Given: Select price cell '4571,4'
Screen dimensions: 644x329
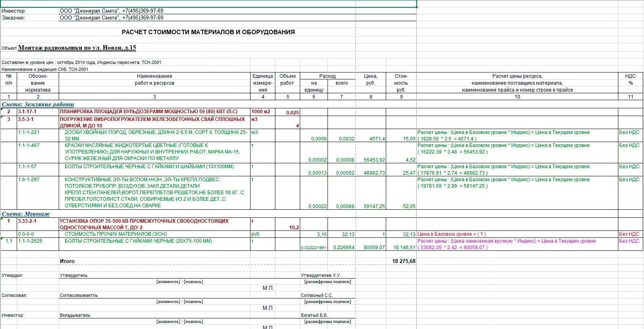Looking at the screenshot, I should pyautogui.click(x=371, y=136).
